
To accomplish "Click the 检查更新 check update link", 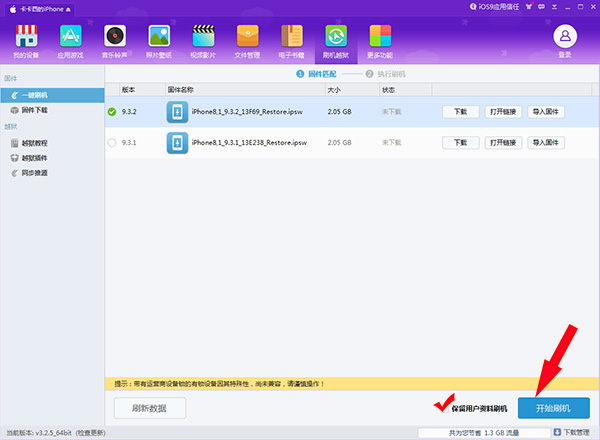I will 90,433.
